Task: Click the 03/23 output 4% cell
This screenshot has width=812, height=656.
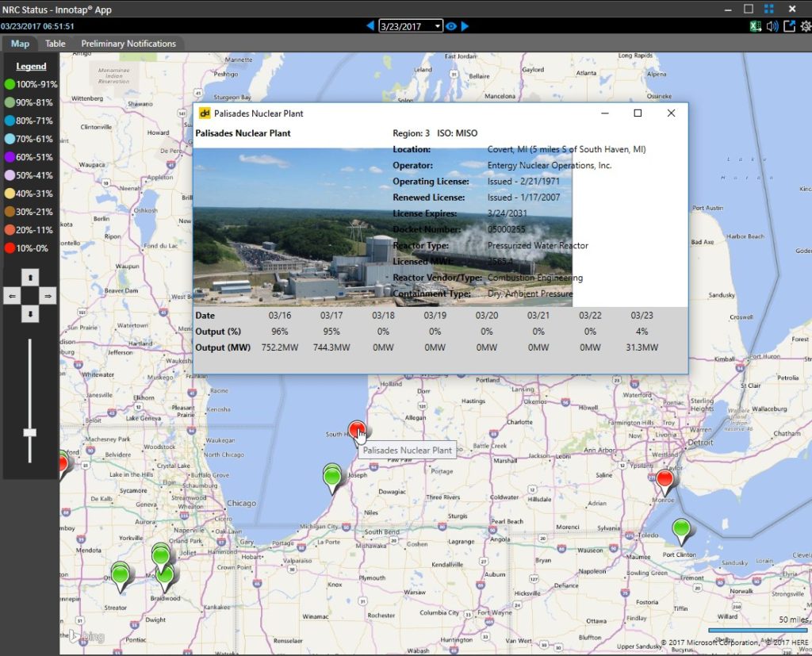Action: coord(642,331)
